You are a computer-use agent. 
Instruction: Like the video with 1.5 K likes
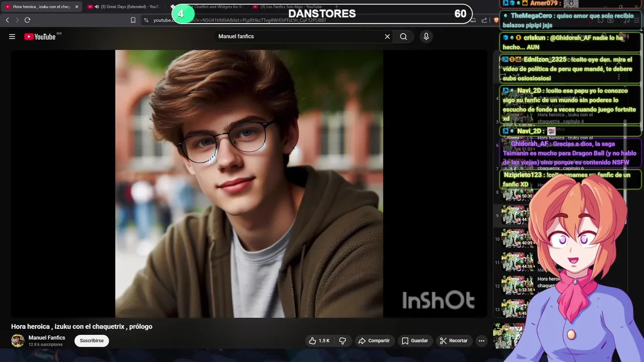coord(319,340)
